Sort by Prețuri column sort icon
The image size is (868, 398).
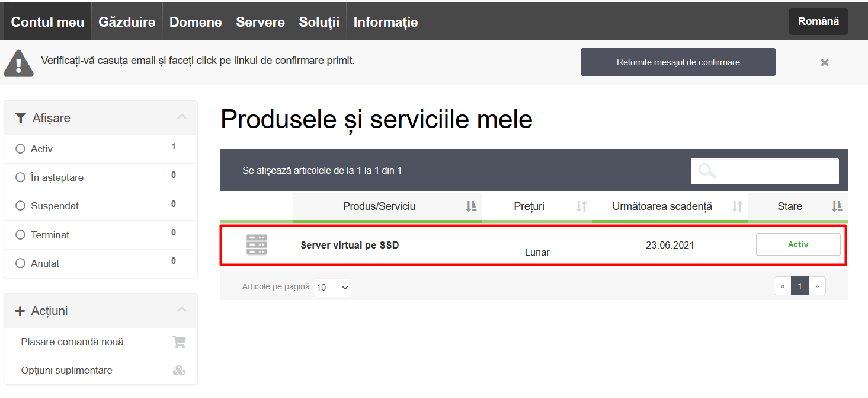tap(581, 206)
